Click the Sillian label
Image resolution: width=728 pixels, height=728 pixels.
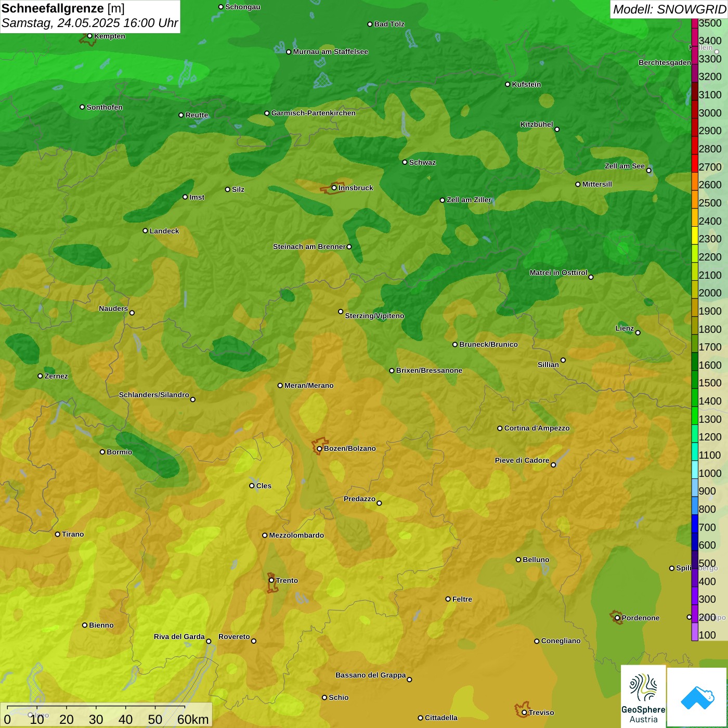click(549, 365)
